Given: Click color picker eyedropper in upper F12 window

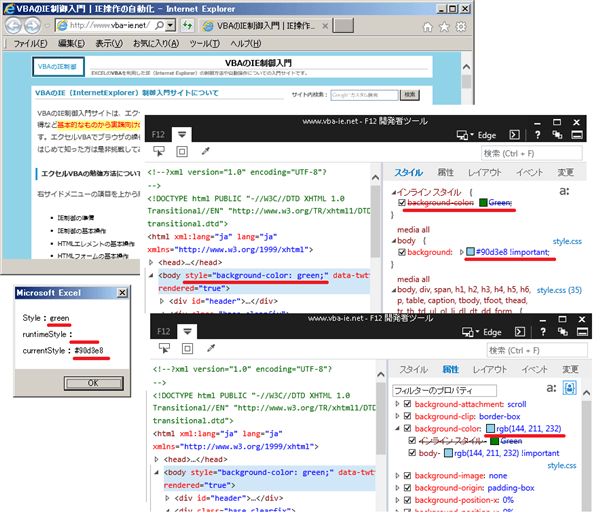Looking at the screenshot, I should [206, 152].
